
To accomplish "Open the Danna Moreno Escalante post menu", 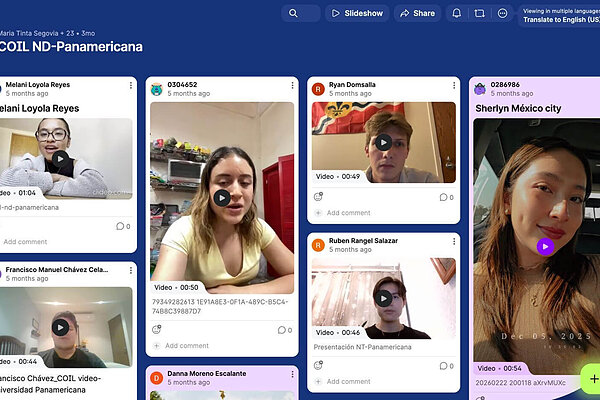I will [292, 374].
